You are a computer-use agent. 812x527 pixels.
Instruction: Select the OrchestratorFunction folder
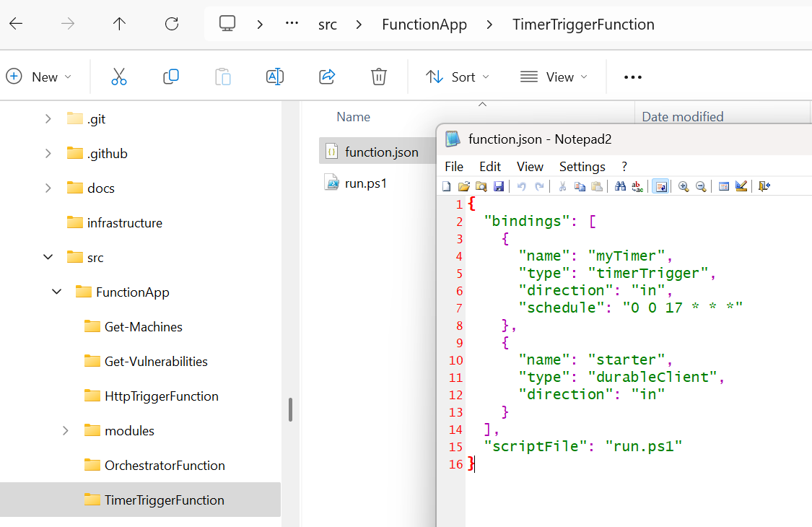coord(154,466)
